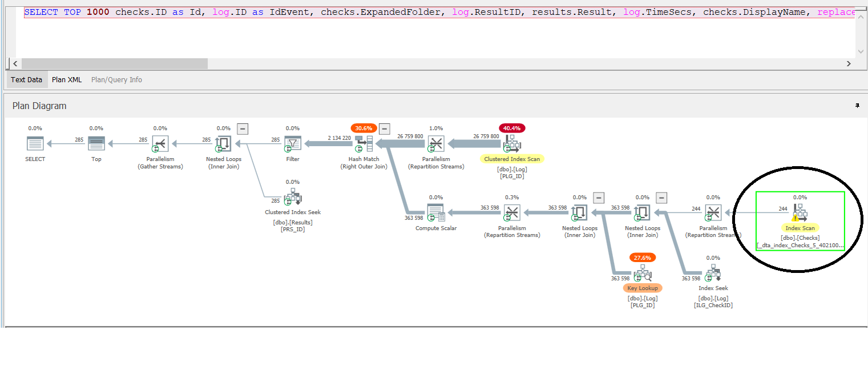Select the Clustered Index Scan on Log
The height and width of the screenshot is (370, 868).
click(512, 144)
